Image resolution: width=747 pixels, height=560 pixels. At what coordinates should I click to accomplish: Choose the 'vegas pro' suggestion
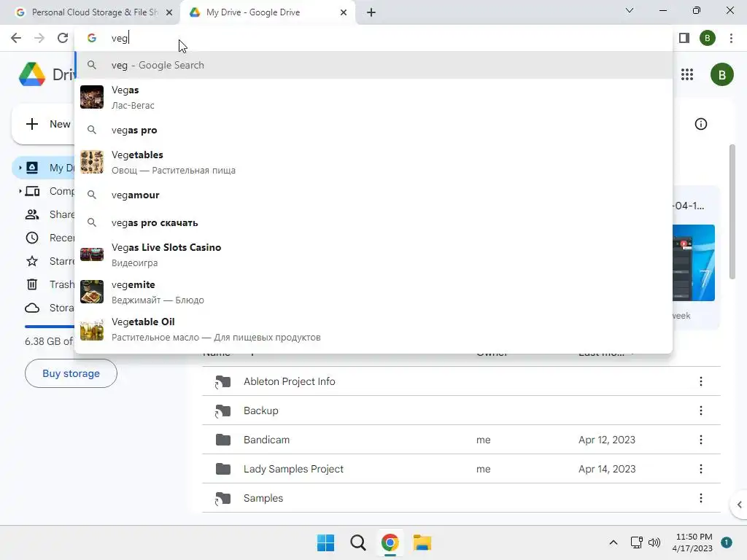tap(374, 130)
